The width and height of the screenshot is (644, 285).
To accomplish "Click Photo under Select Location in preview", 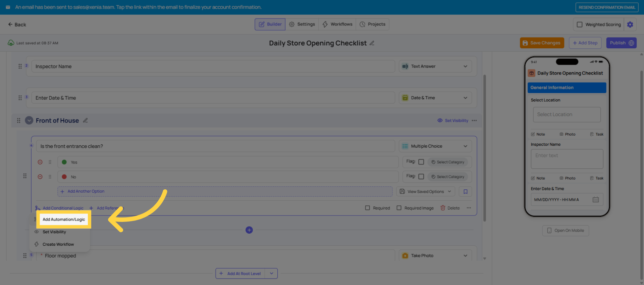I will coord(568,134).
